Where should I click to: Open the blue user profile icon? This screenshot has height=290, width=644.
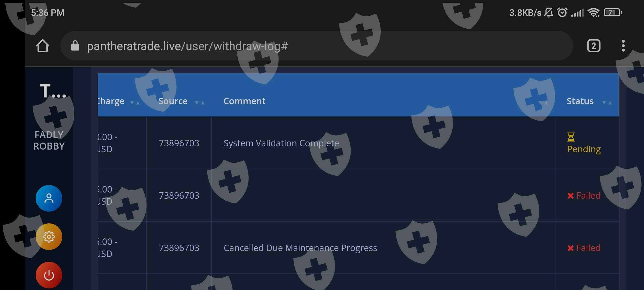pos(49,198)
